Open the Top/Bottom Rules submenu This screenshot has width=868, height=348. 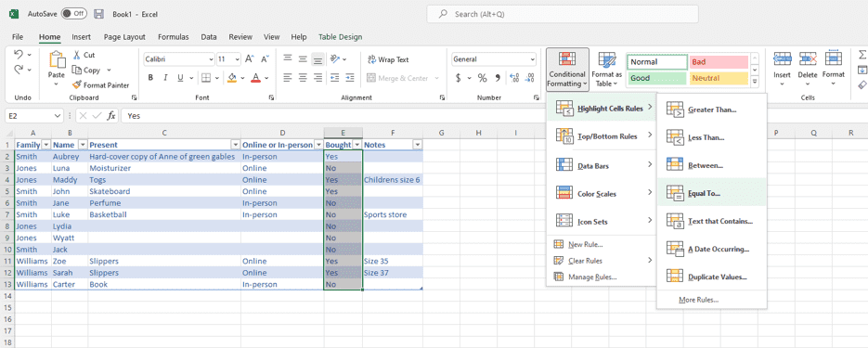point(602,136)
